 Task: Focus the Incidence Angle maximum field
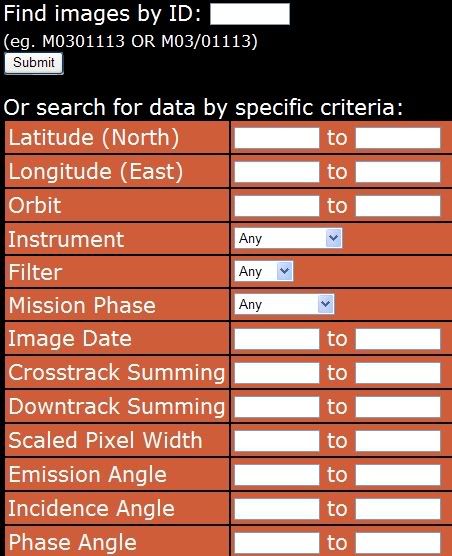[398, 509]
